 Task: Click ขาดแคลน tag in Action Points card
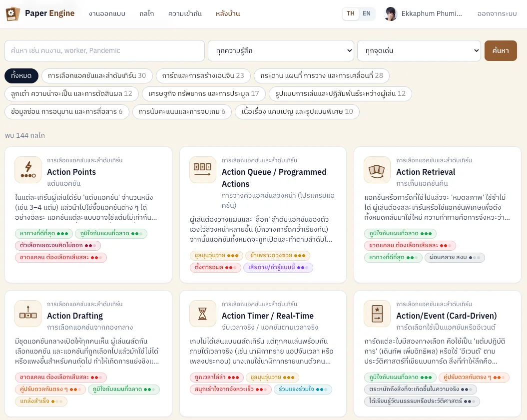pos(61,258)
